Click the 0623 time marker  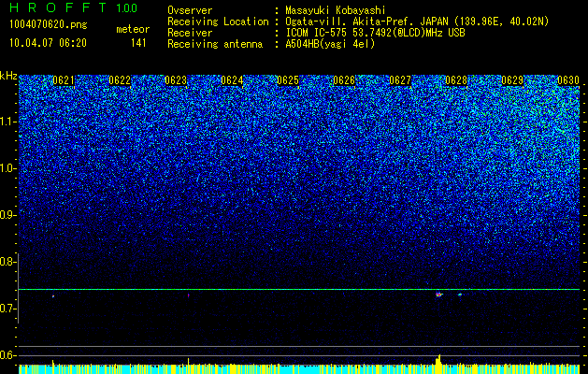point(176,80)
